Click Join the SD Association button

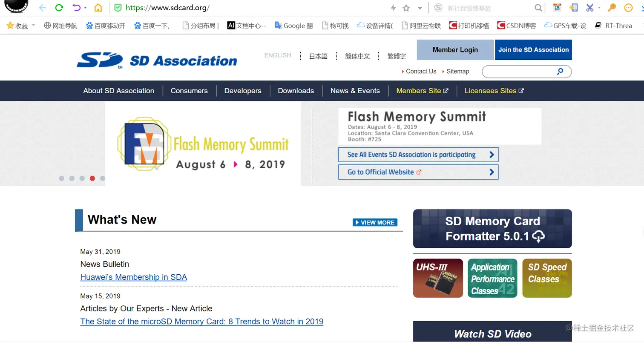tap(534, 50)
